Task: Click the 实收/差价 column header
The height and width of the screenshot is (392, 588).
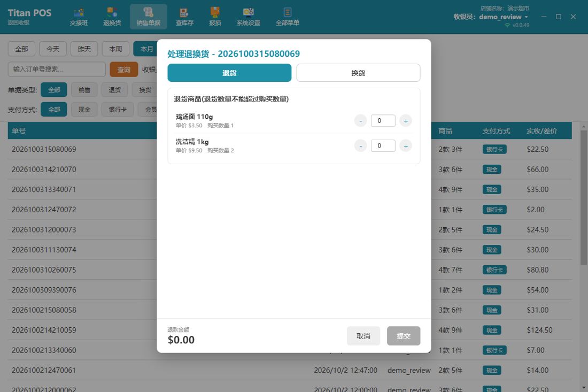Action: click(542, 131)
